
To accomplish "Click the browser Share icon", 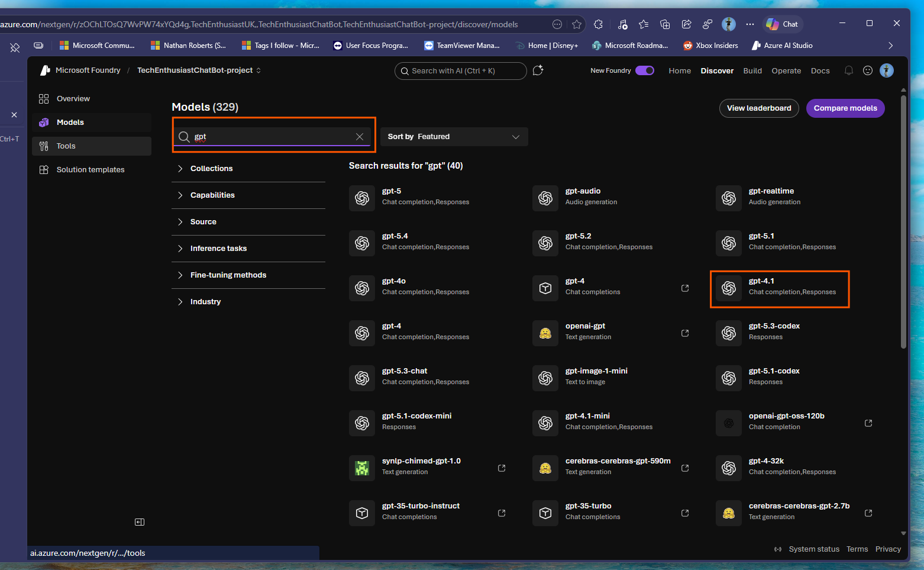I will (x=686, y=24).
